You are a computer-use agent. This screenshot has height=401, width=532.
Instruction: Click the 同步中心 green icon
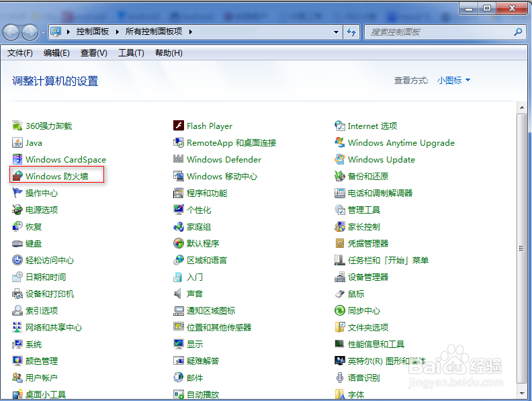pos(340,310)
